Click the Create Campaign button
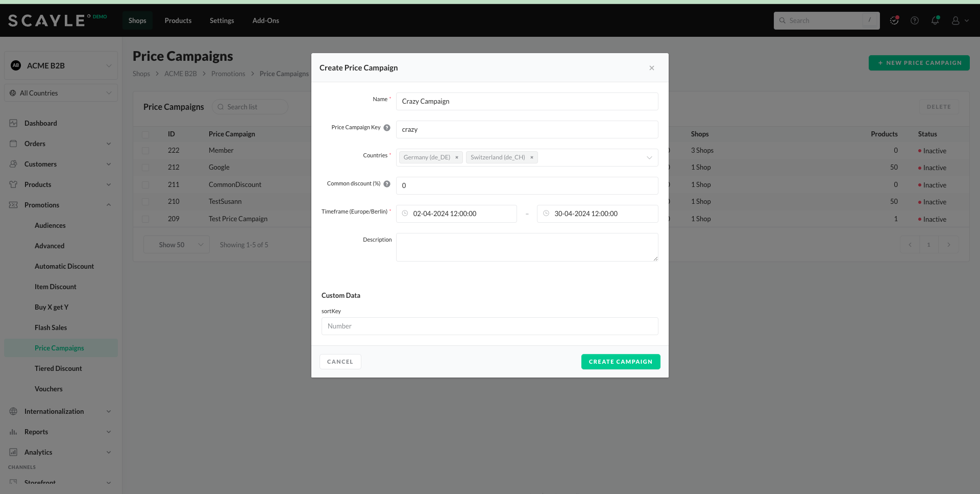980x494 pixels. tap(620, 362)
